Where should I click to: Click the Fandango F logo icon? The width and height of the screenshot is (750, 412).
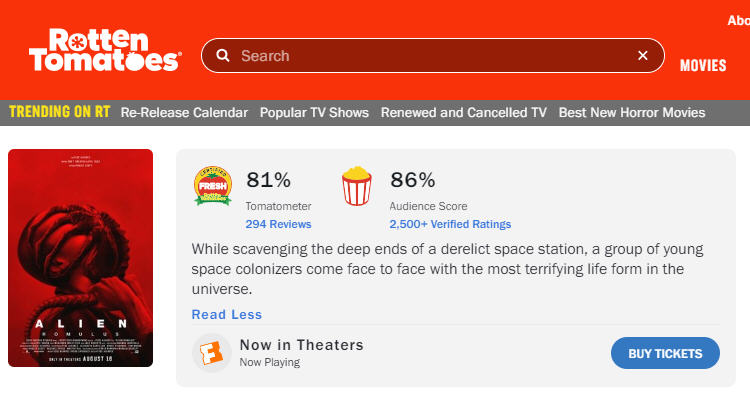tap(212, 353)
